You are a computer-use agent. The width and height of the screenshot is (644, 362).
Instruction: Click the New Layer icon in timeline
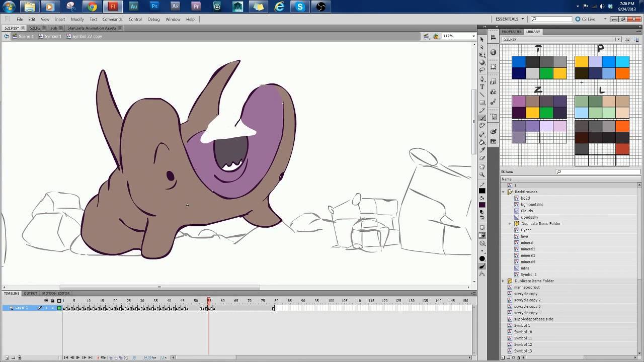pos(7,357)
